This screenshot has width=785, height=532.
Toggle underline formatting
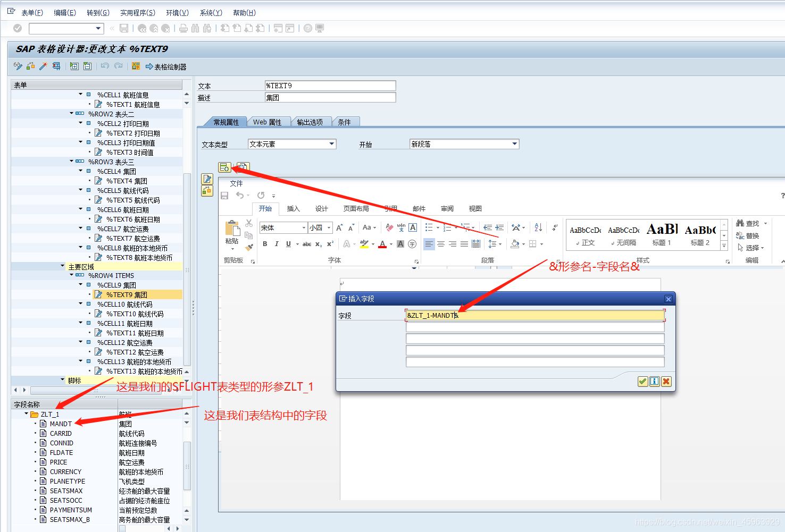tap(288, 244)
